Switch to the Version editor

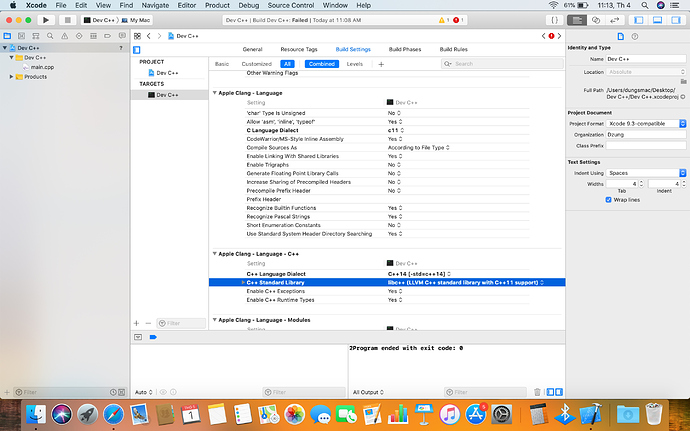click(614, 20)
